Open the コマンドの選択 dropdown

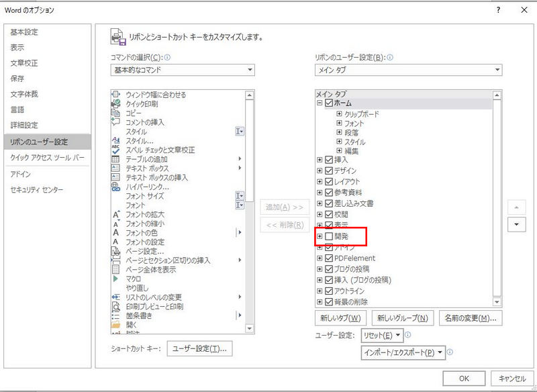[x=183, y=70]
